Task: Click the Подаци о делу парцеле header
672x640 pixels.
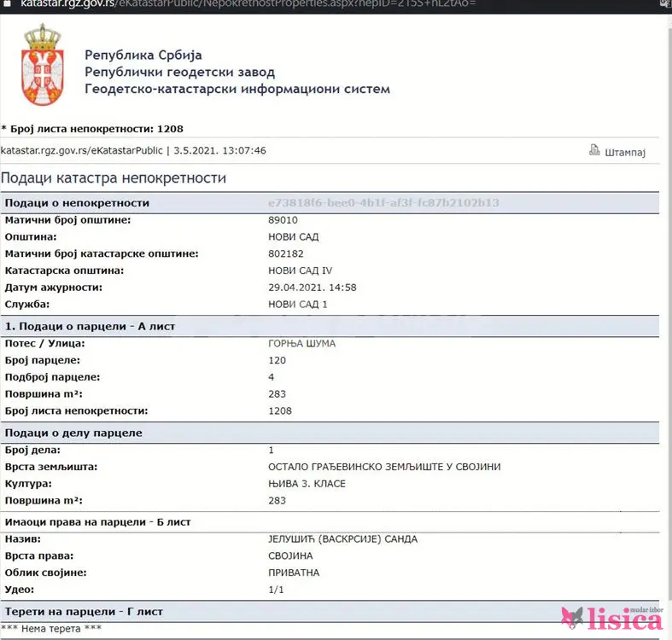Action: click(73, 433)
